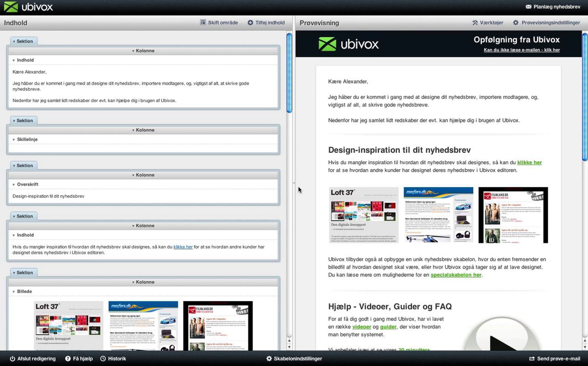The width and height of the screenshot is (588, 366).
Task: Click 'Kære Alexander,' greeting in the preview
Action: click(348, 82)
